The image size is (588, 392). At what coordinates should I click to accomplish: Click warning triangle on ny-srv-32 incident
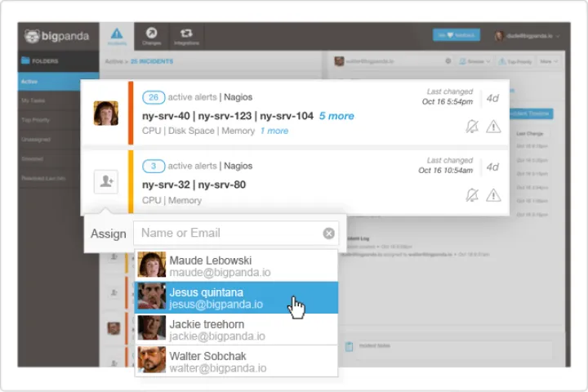pyautogui.click(x=493, y=194)
